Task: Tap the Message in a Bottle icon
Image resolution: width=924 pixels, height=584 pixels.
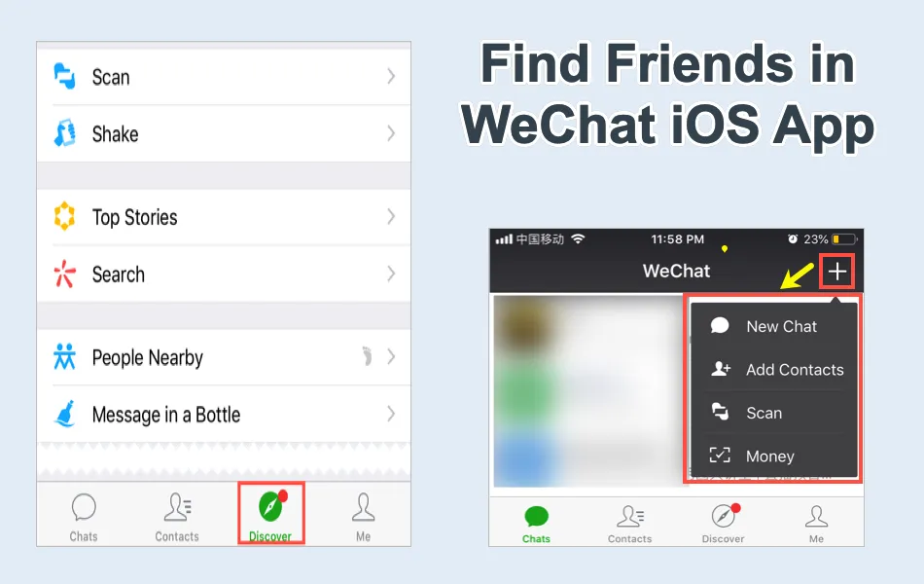Action: pyautogui.click(x=65, y=413)
